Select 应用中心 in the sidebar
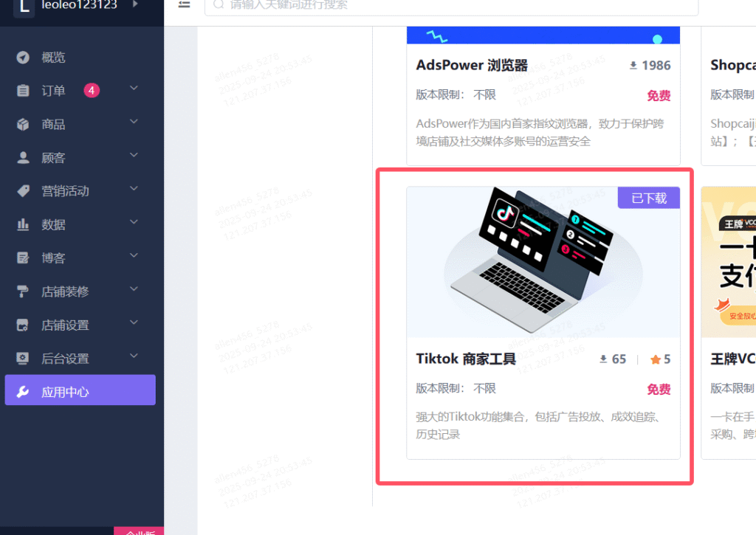This screenshot has height=535, width=756. (x=80, y=390)
